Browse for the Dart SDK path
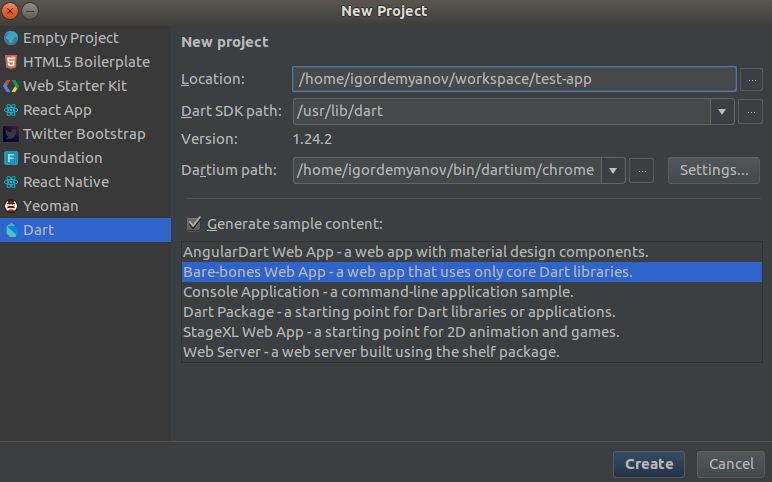This screenshot has width=772, height=482. [x=750, y=111]
